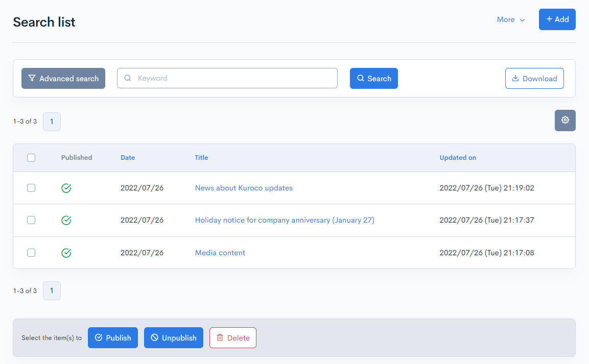589x364 pixels.
Task: Toggle the select-all checkbox in the table header
Action: [x=31, y=158]
